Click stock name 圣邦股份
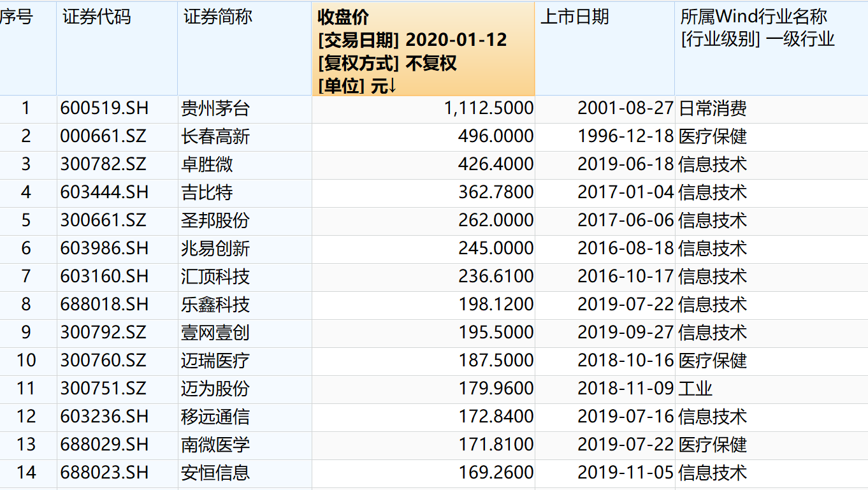868x490 pixels. 215,220
